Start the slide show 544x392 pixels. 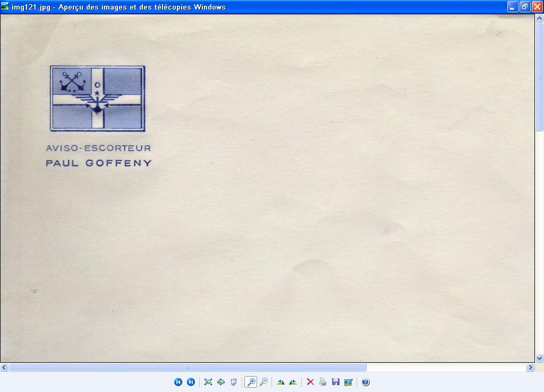tap(234, 382)
